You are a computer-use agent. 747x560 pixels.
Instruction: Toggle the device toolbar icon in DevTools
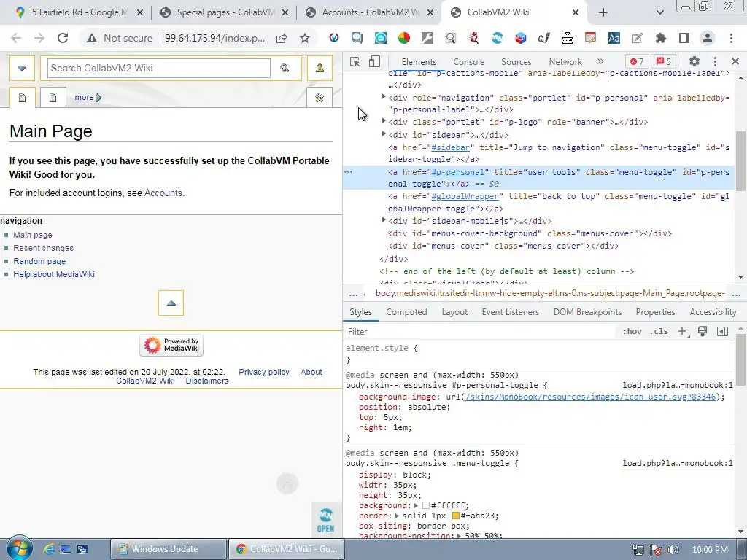tap(375, 61)
